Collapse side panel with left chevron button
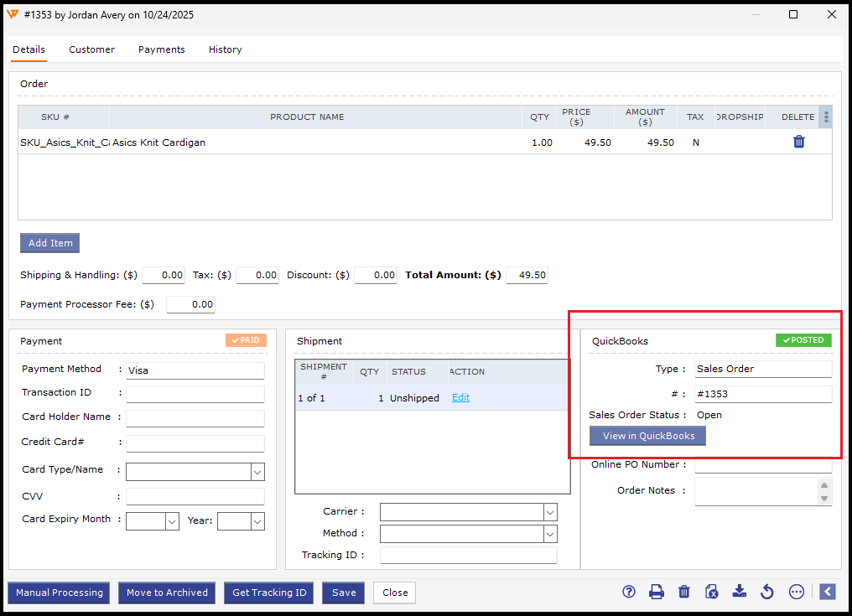Image resolution: width=852 pixels, height=616 pixels. click(828, 592)
